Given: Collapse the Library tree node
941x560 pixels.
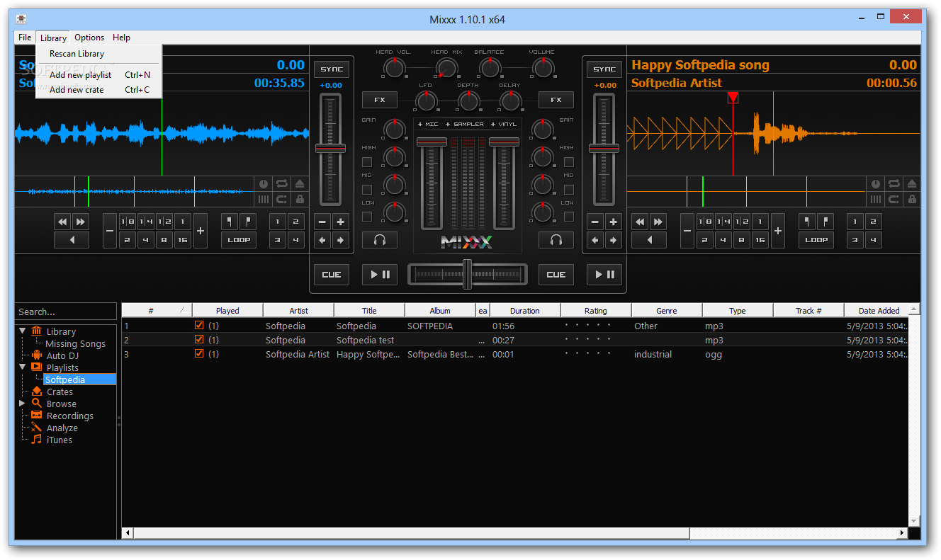Looking at the screenshot, I should tap(22, 331).
